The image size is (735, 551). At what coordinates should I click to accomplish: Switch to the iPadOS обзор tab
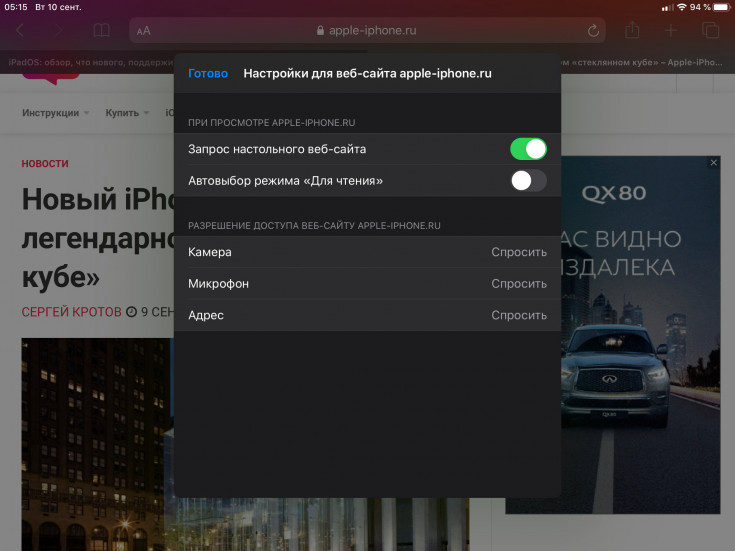(x=90, y=62)
